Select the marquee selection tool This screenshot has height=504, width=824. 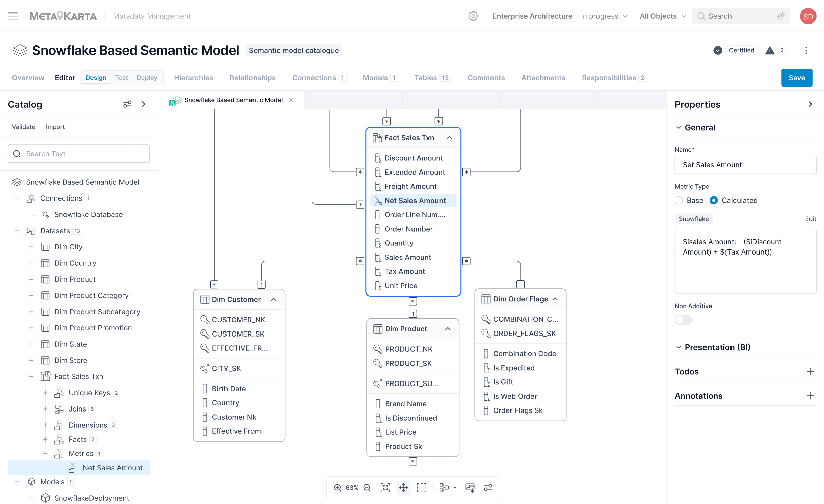pos(422,487)
